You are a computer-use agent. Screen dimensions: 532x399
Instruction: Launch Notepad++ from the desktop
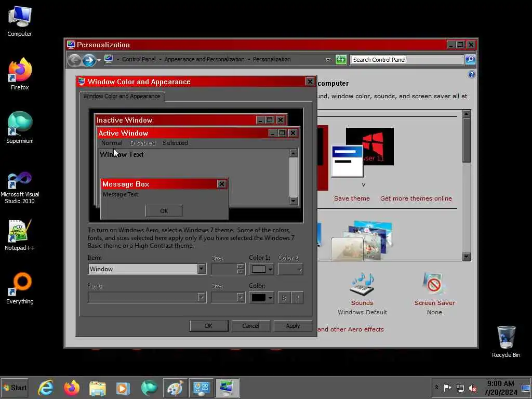(x=20, y=235)
